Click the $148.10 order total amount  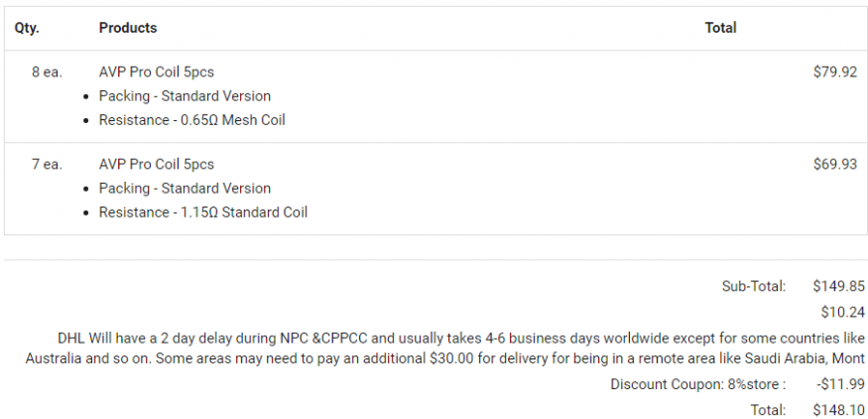point(838,409)
